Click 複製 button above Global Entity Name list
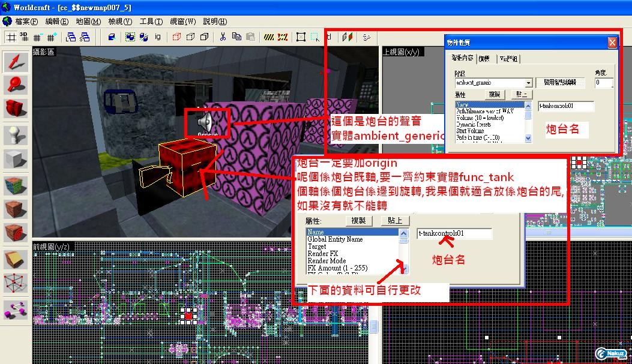Image resolution: width=632 pixels, height=364 pixels. pos(358,221)
